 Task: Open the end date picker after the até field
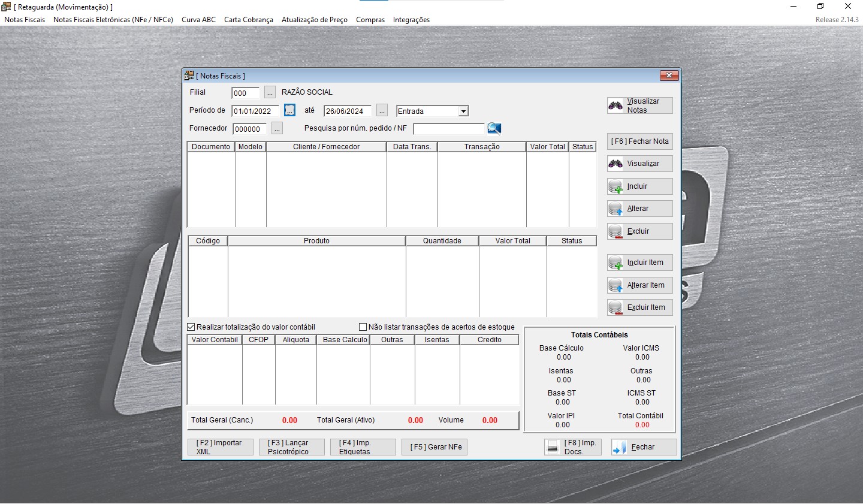pyautogui.click(x=382, y=111)
